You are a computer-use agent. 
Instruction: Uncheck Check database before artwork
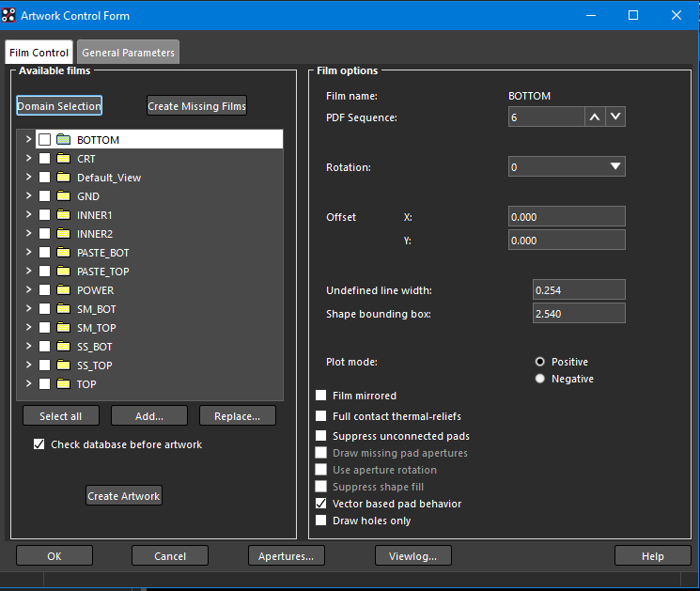(x=39, y=444)
